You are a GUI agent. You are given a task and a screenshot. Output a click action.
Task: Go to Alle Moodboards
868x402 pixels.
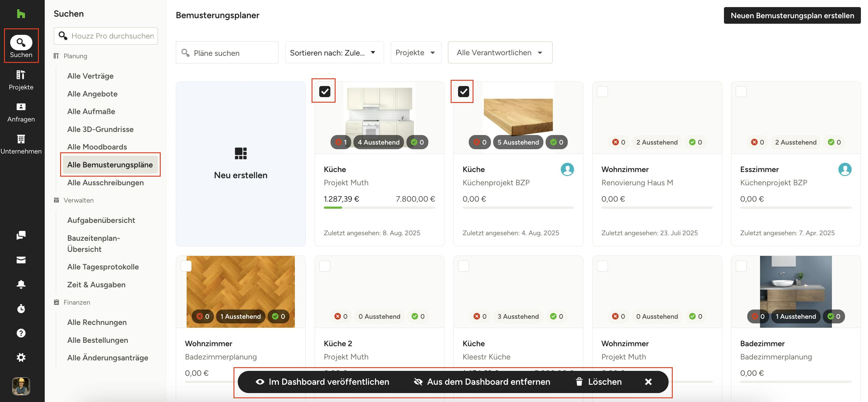tap(97, 147)
